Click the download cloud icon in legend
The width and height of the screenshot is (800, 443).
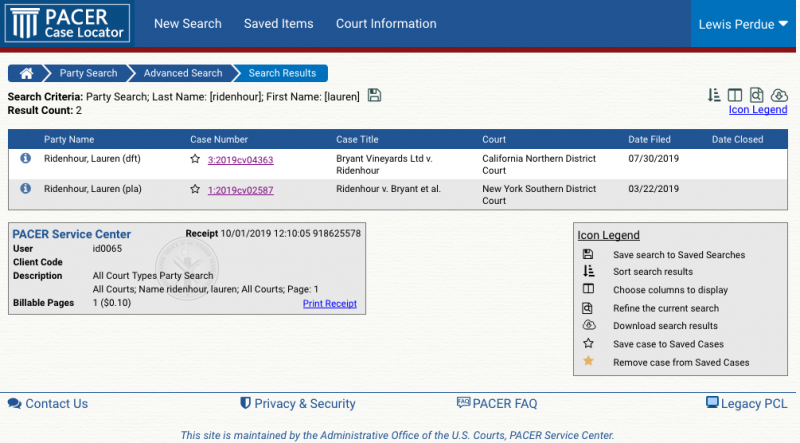click(589, 325)
